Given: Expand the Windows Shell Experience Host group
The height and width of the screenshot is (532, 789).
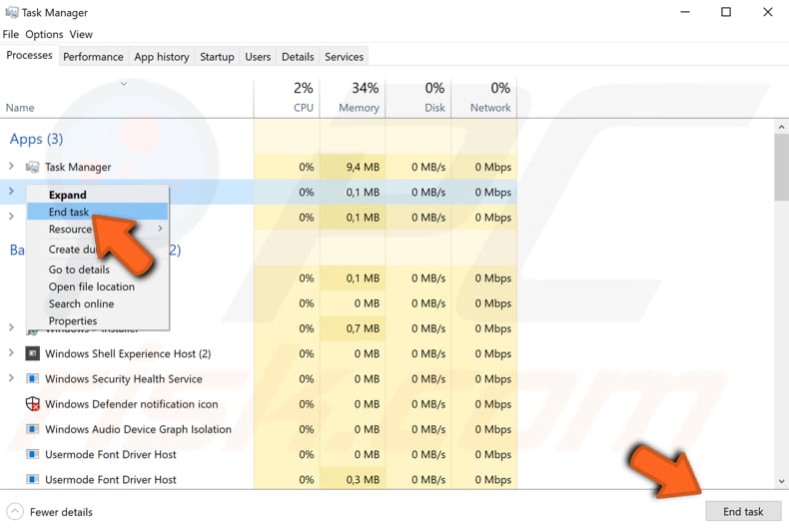Looking at the screenshot, I should click(x=11, y=353).
